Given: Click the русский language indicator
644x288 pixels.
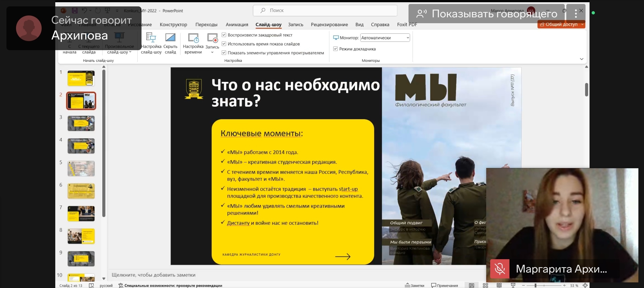Looking at the screenshot, I should point(106,286).
